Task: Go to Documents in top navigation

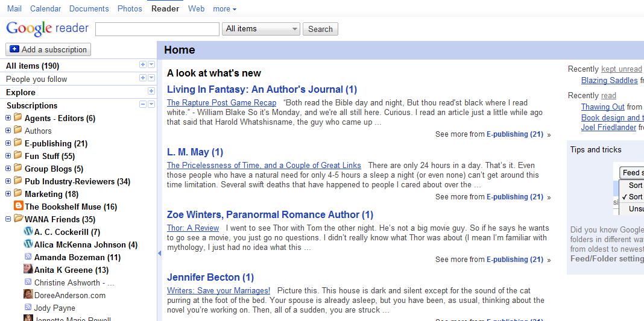Action: [89, 8]
